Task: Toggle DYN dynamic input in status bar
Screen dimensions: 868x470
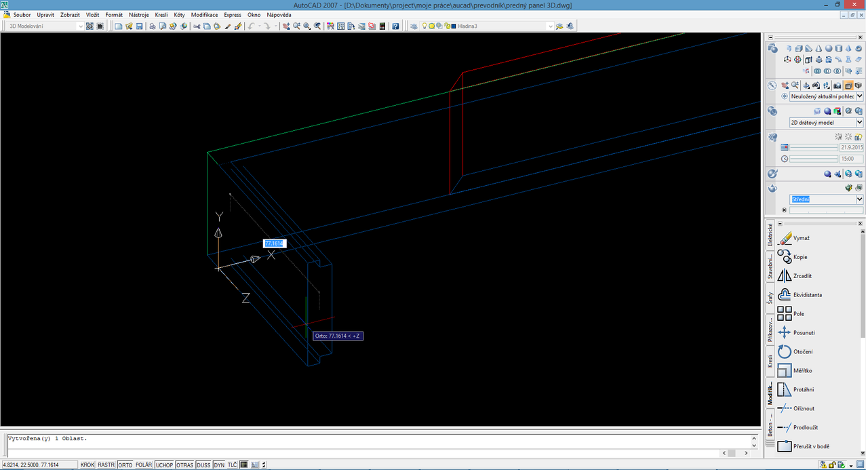Action: coord(219,465)
